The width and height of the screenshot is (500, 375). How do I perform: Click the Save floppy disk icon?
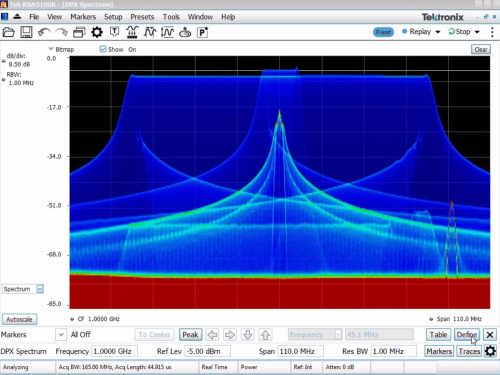(x=26, y=32)
